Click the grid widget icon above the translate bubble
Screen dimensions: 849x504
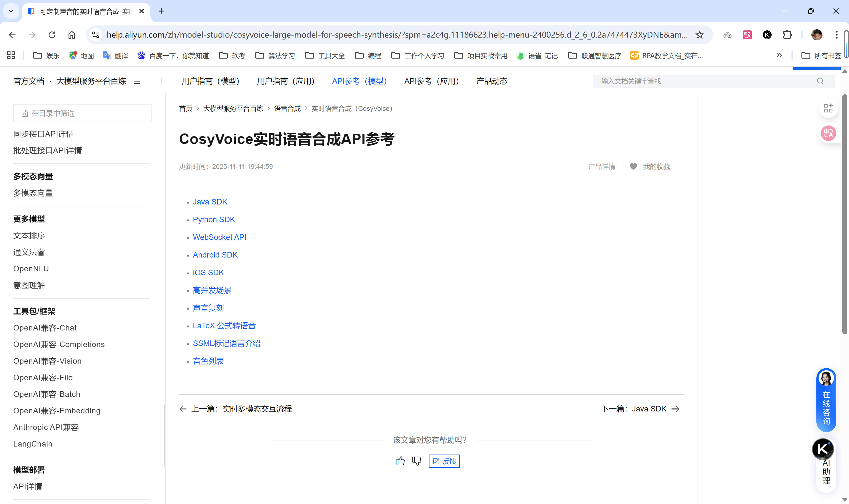pyautogui.click(x=828, y=108)
